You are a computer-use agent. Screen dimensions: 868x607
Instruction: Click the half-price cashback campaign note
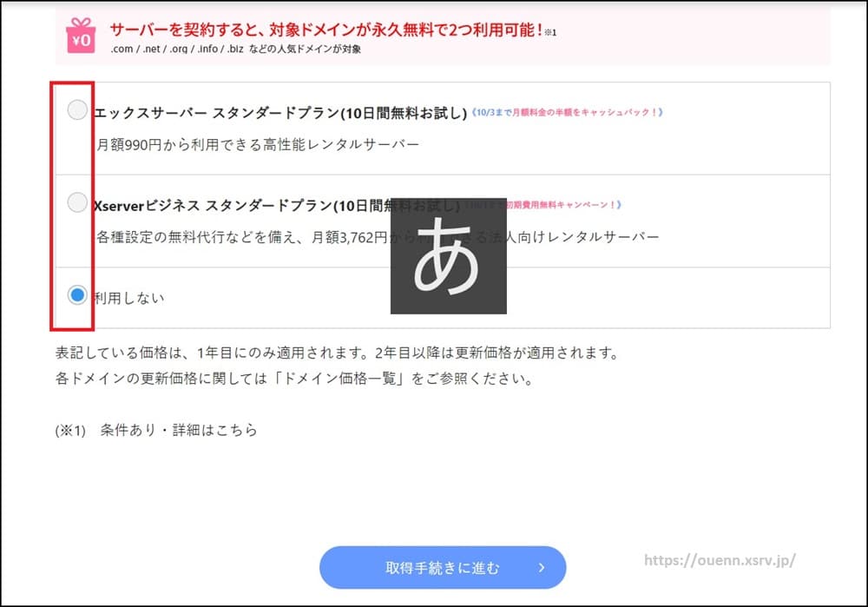coord(567,113)
